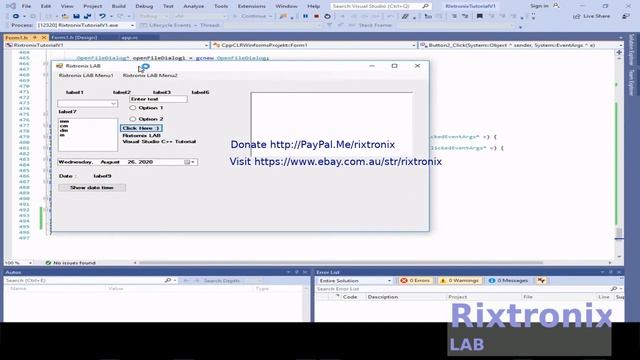Viewport: 640px width, 360px height.
Task: Close the Form1.h tab
Action: (44, 38)
